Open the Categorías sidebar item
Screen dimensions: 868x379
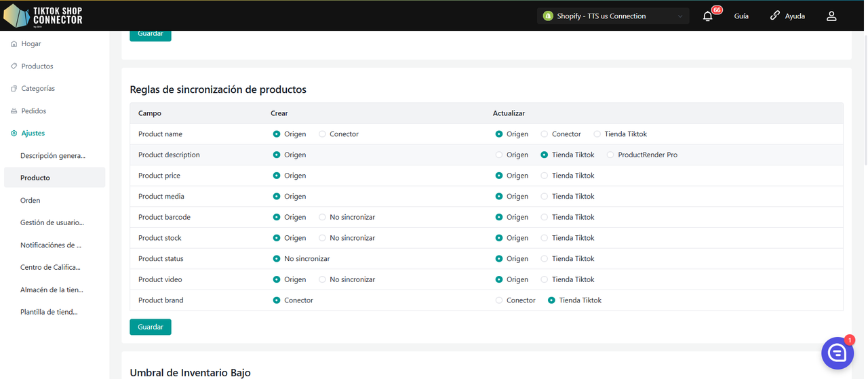click(38, 89)
